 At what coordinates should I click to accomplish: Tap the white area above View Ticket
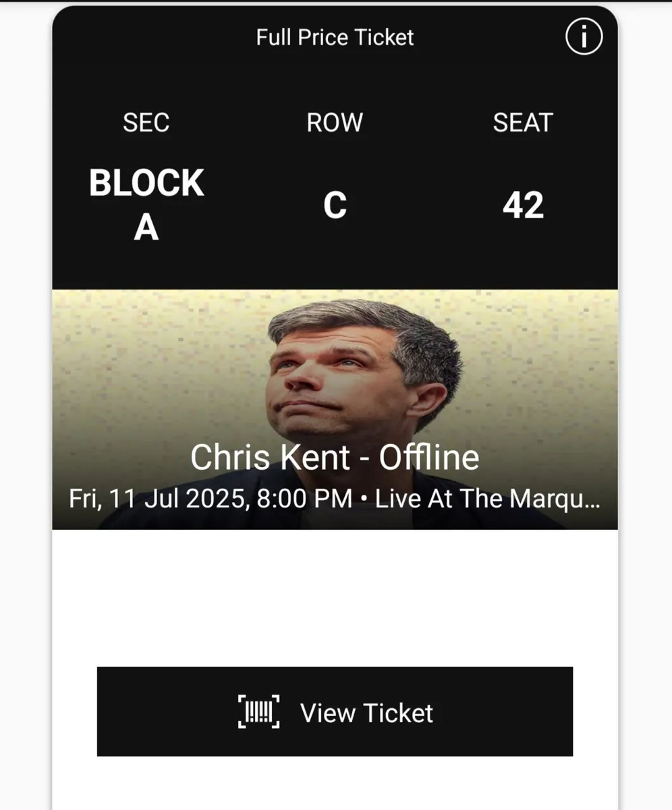pyautogui.click(x=335, y=597)
